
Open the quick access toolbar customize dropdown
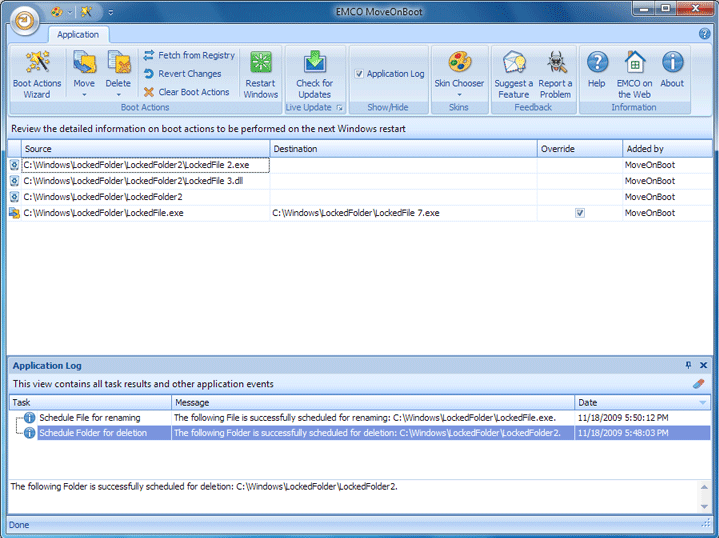tap(111, 12)
